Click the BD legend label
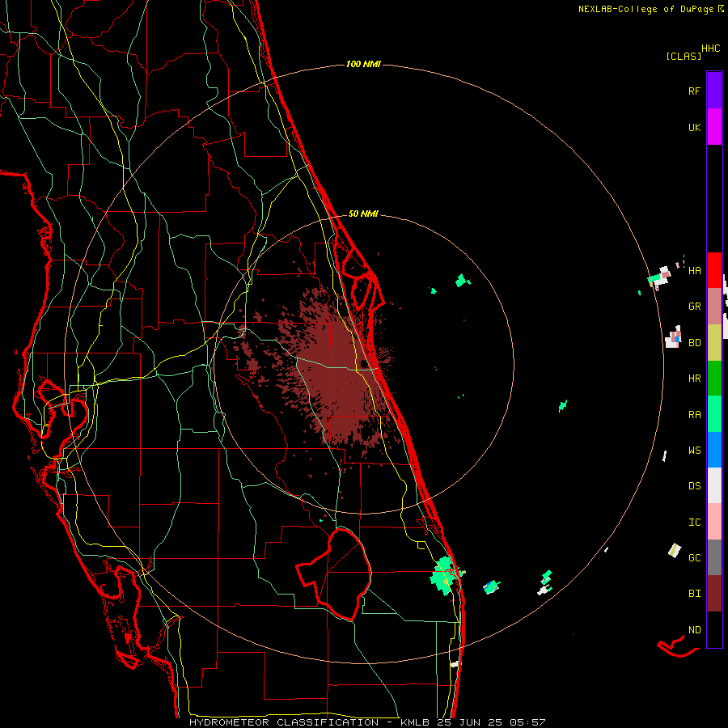Image resolution: width=728 pixels, height=728 pixels. (694, 342)
